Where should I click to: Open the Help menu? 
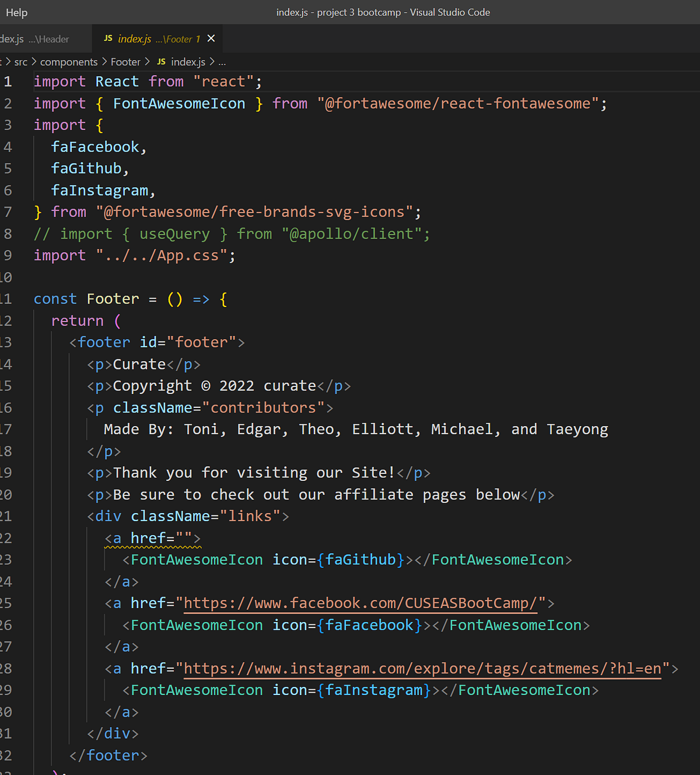click(16, 12)
